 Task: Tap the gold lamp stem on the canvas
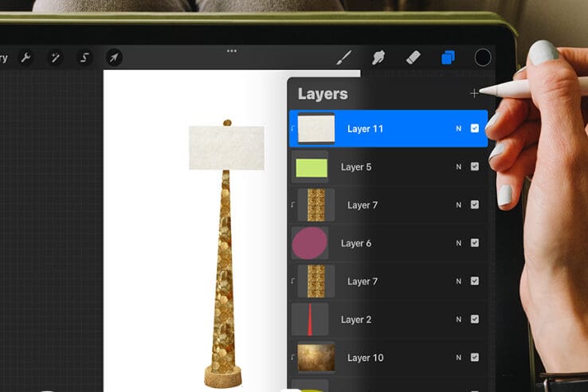coord(224,270)
